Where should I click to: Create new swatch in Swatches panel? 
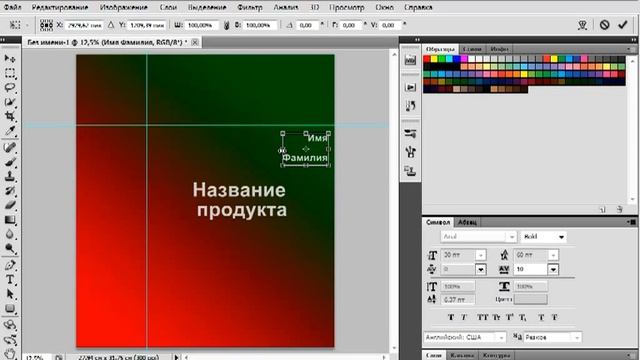(x=602, y=209)
